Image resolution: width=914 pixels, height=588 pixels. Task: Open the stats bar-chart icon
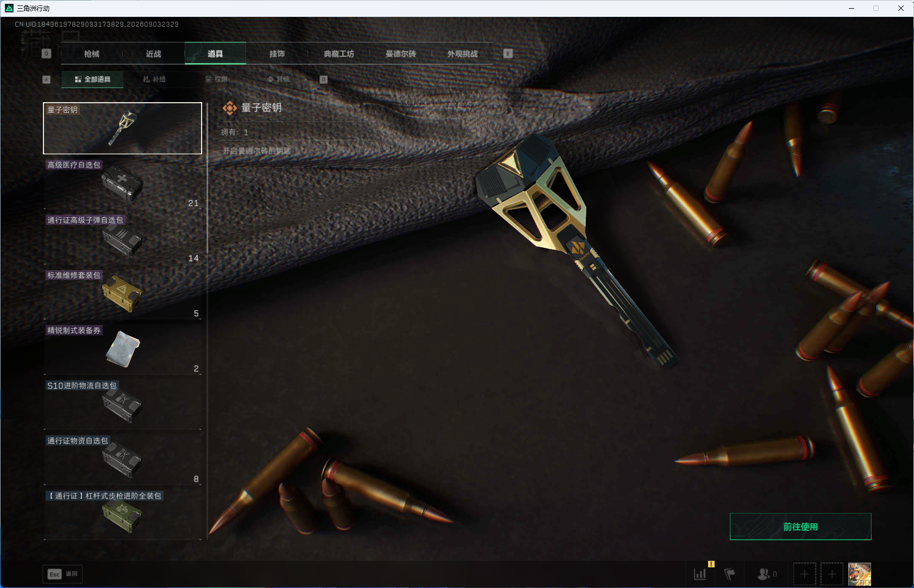pyautogui.click(x=700, y=574)
